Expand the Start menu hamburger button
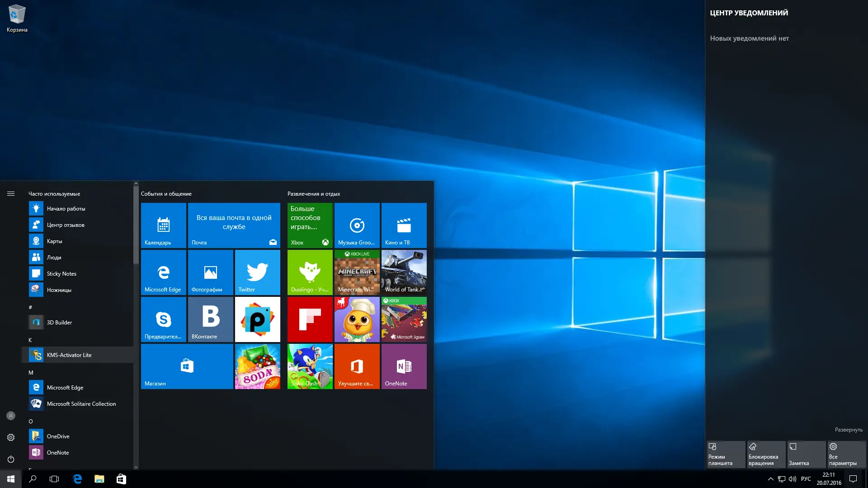 [x=11, y=194]
